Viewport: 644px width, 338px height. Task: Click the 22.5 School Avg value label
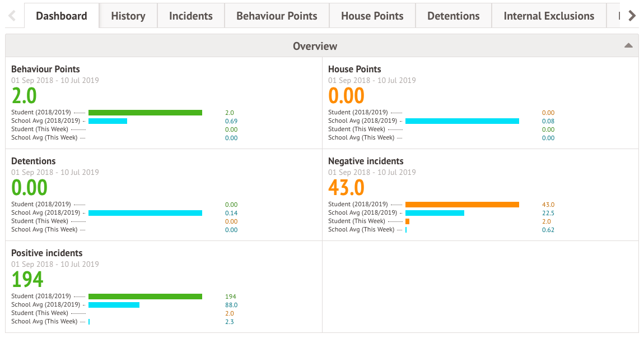[547, 213]
